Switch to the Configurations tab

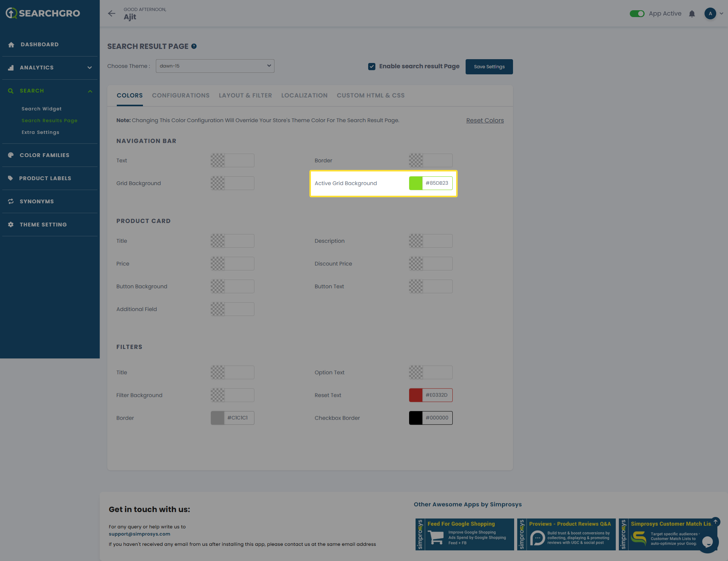click(x=180, y=96)
